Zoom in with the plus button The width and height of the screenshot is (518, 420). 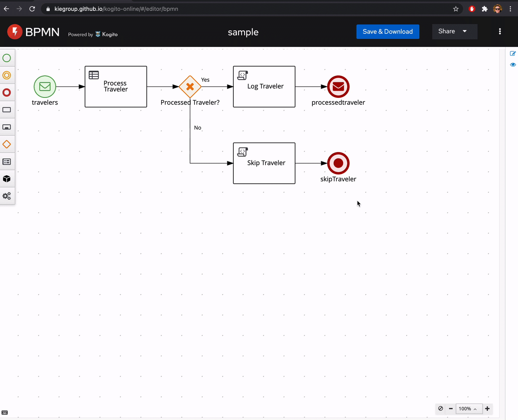(x=488, y=409)
